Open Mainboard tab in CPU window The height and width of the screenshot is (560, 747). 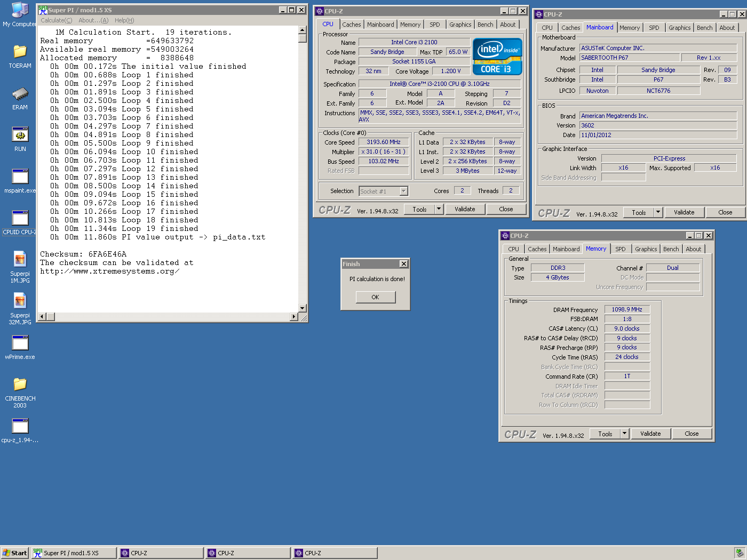[380, 25]
